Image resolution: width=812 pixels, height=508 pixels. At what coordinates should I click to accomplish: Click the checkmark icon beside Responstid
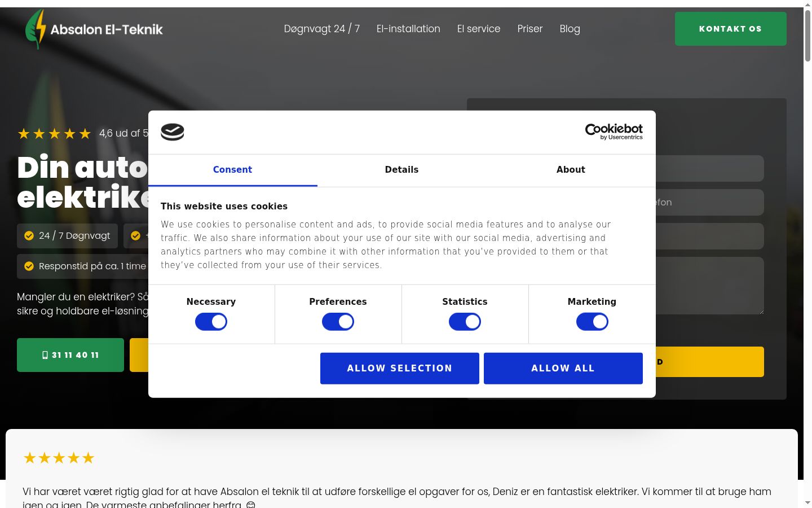point(29,266)
